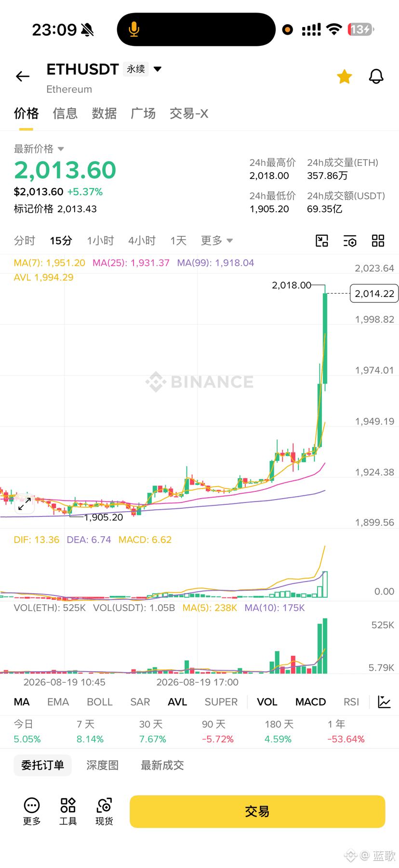This screenshot has width=399, height=868.
Task: Toggle the MACD sub-indicator
Action: [x=311, y=702]
